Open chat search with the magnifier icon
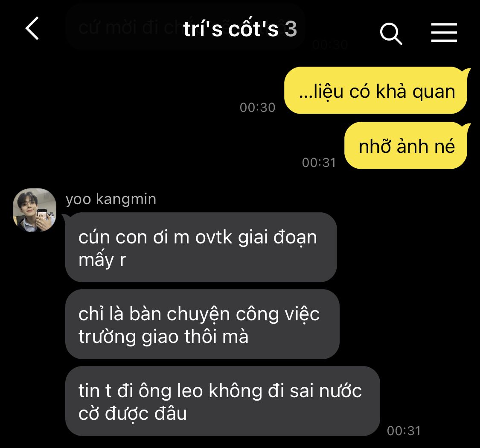This screenshot has width=480, height=448. pyautogui.click(x=391, y=33)
